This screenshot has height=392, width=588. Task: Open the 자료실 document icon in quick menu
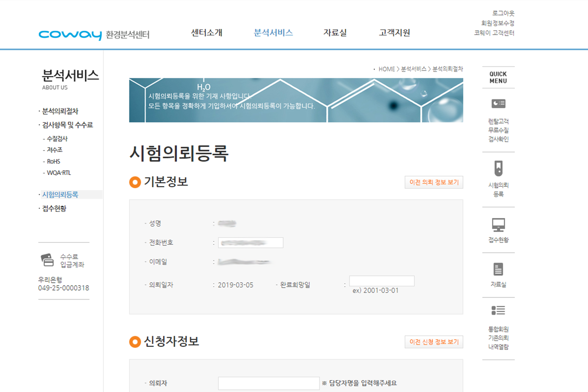[498, 269]
